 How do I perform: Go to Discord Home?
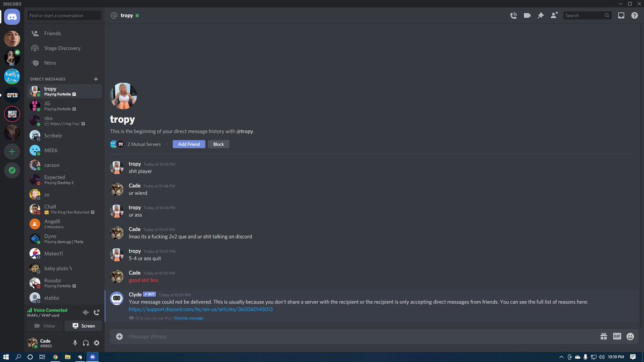[12, 17]
